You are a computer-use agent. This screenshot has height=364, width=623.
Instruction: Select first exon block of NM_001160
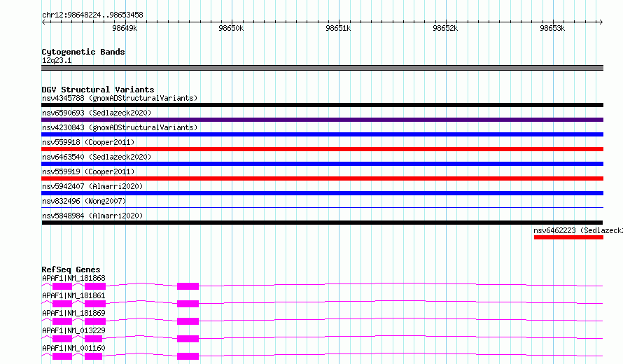tap(62, 356)
